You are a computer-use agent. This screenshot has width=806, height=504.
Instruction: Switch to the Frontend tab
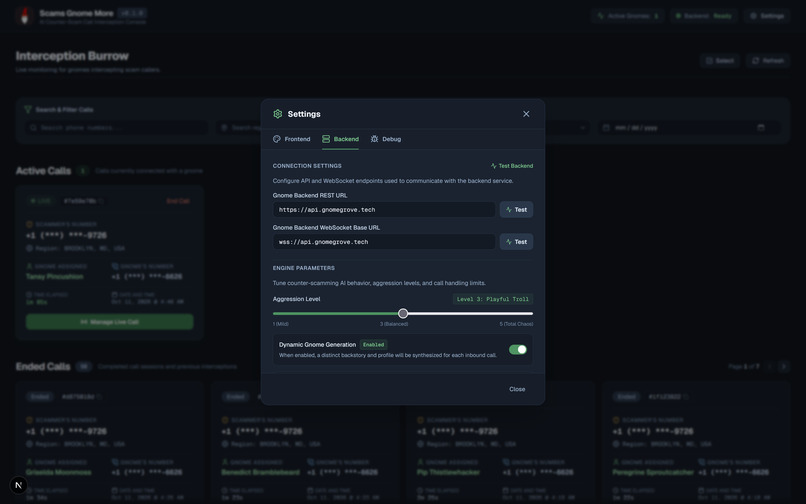coord(291,139)
